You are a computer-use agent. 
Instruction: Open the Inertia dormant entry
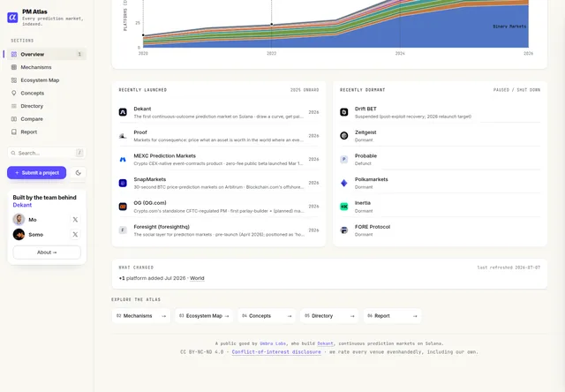[x=440, y=207]
